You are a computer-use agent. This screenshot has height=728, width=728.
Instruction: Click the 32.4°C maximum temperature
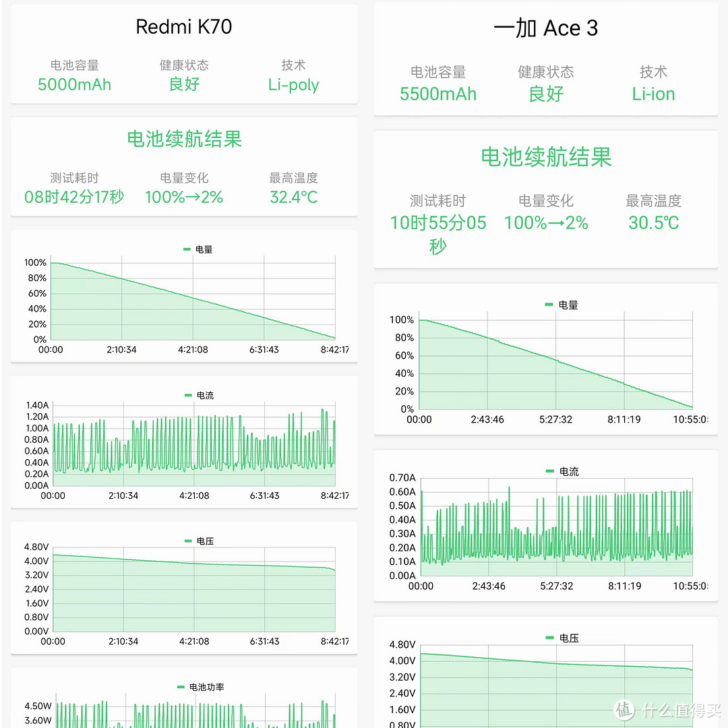click(293, 197)
